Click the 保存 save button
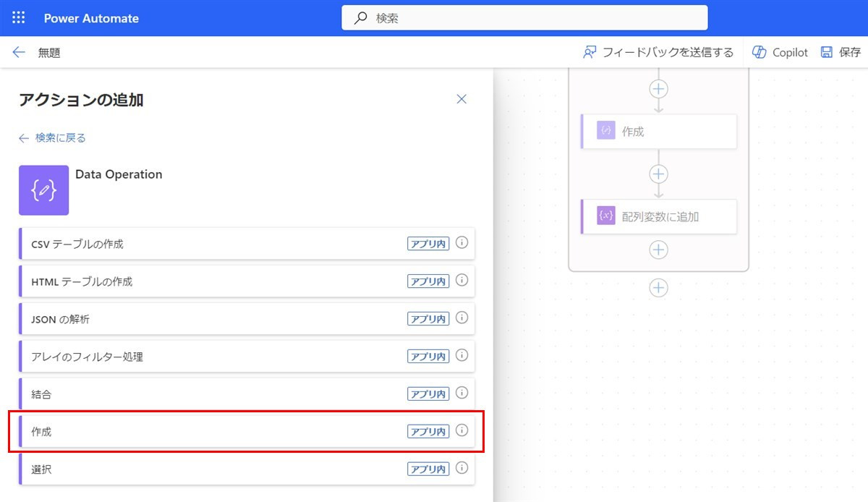Viewport: 868px width, 502px height. coord(841,52)
